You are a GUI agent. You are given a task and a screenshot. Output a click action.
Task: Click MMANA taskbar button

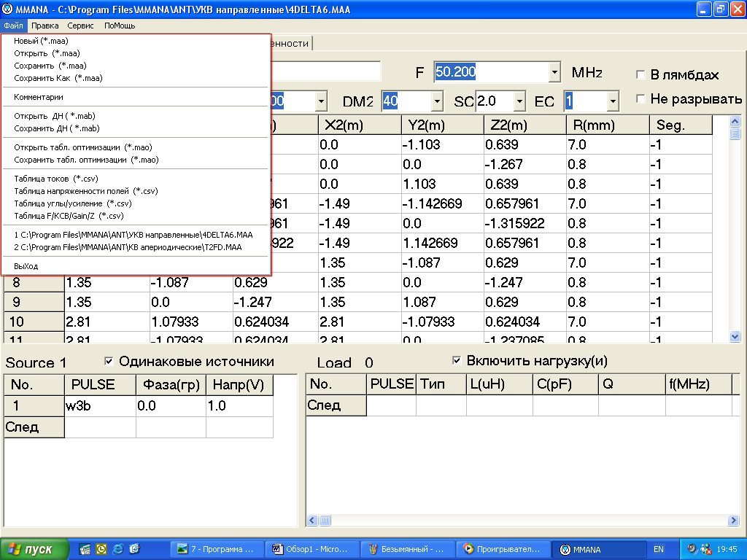(x=598, y=549)
